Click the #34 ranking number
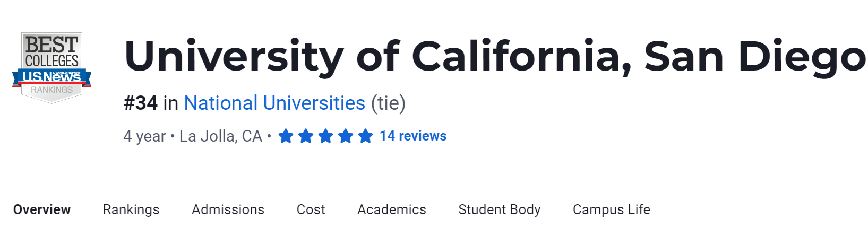Image resolution: width=868 pixels, height=228 pixels. [141, 103]
